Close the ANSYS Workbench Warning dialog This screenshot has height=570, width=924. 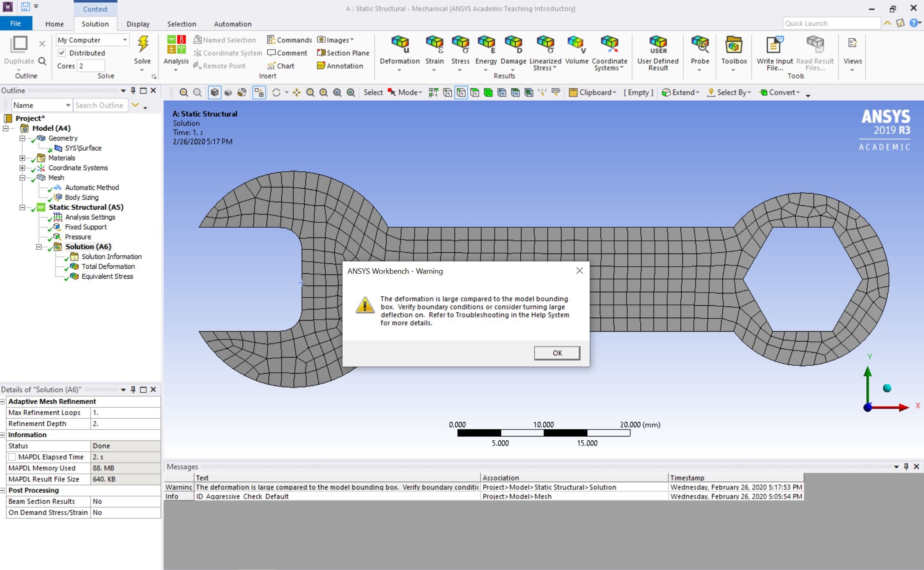(579, 271)
